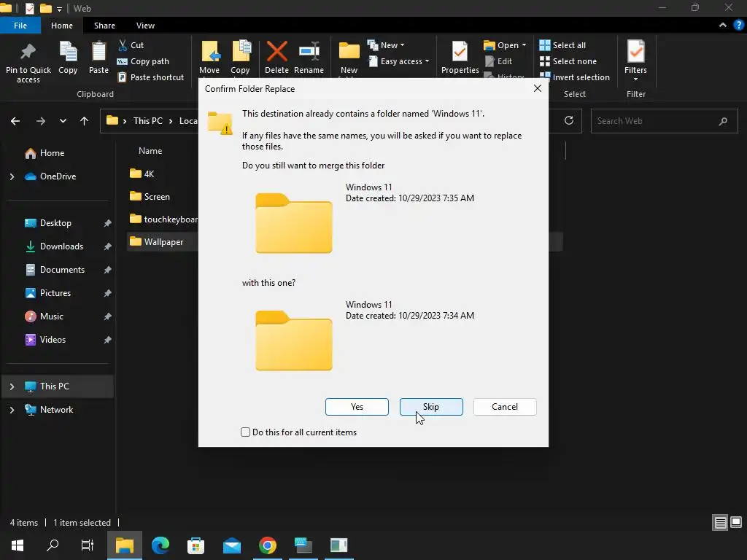Click the red Delete icon
The height and width of the screenshot is (560, 747).
276,51
